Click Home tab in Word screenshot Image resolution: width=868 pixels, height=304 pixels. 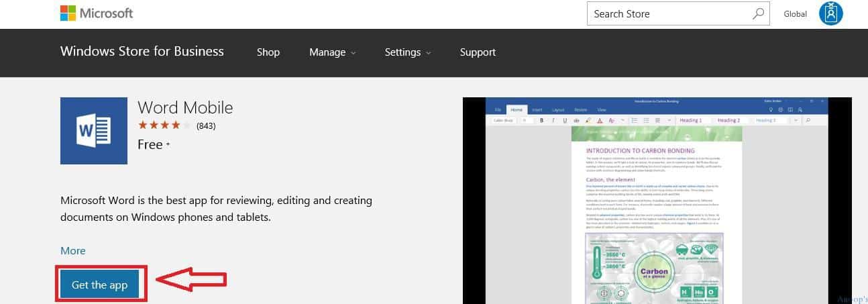coord(516,109)
